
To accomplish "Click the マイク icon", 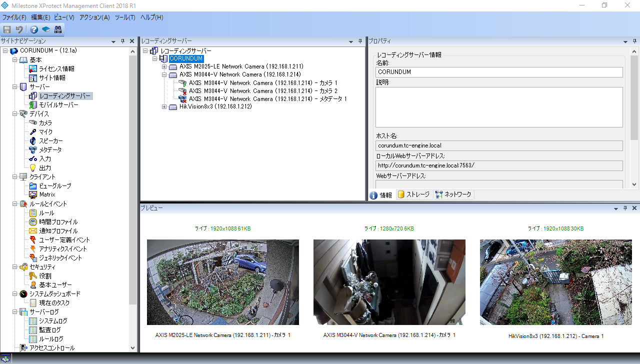I will tap(33, 131).
